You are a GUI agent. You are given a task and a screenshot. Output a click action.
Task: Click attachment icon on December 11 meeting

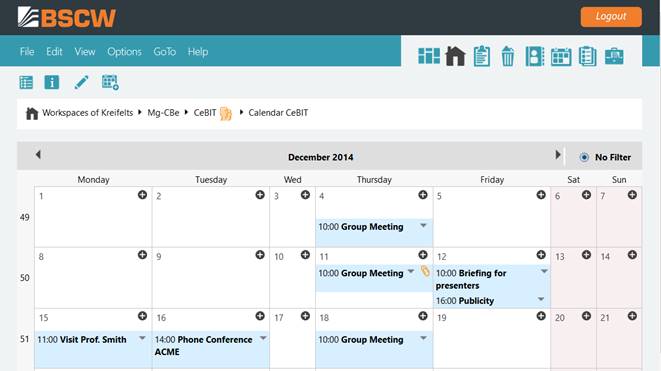pos(425,271)
